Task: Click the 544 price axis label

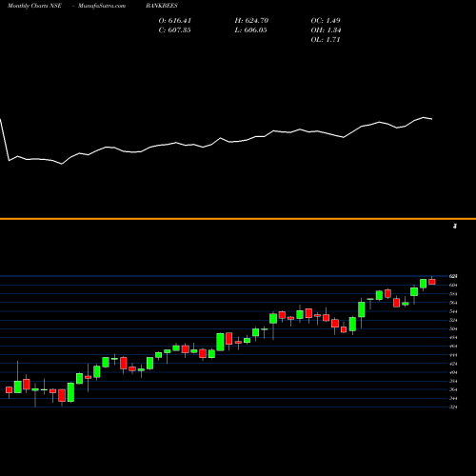Action: pyautogui.click(x=453, y=311)
